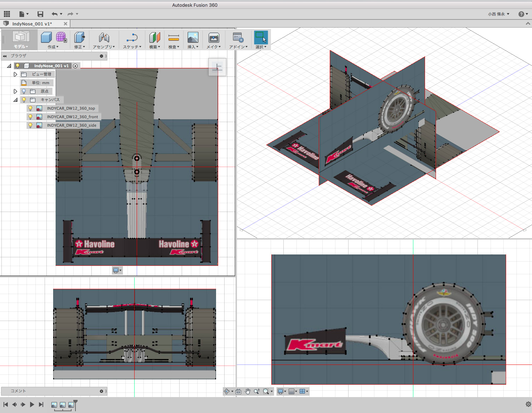
Task: Toggle the activate radio on IndyNose_001 v1
Action: click(x=75, y=66)
